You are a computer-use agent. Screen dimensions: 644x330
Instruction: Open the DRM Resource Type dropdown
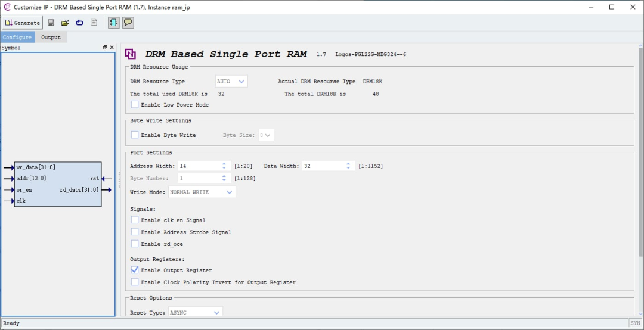(x=231, y=82)
